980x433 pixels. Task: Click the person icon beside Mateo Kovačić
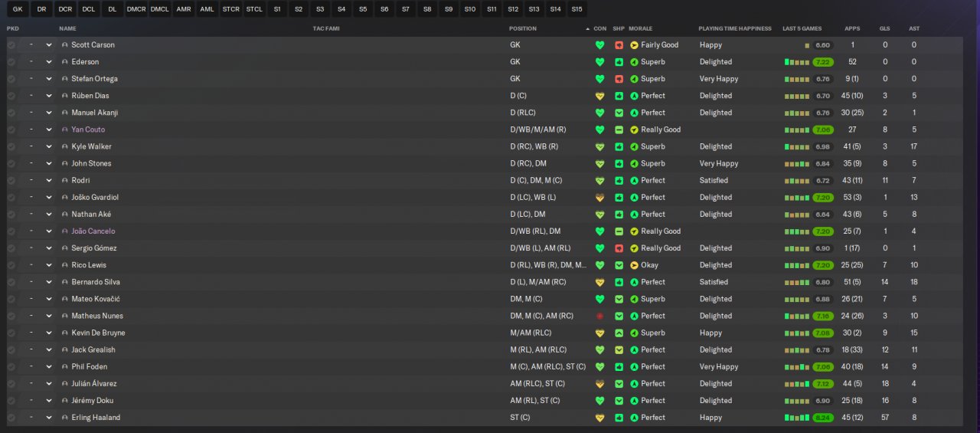click(x=65, y=299)
